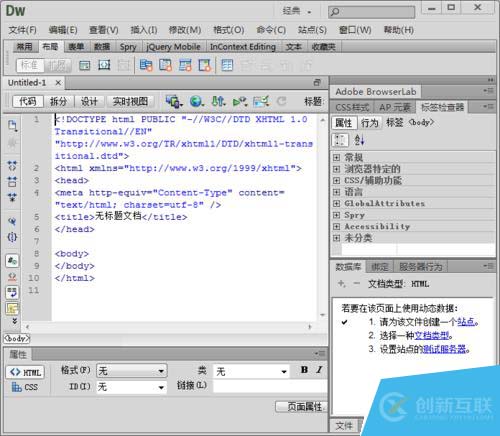Click the preview in browser globe icon
The width and height of the screenshot is (500, 436).
click(197, 101)
